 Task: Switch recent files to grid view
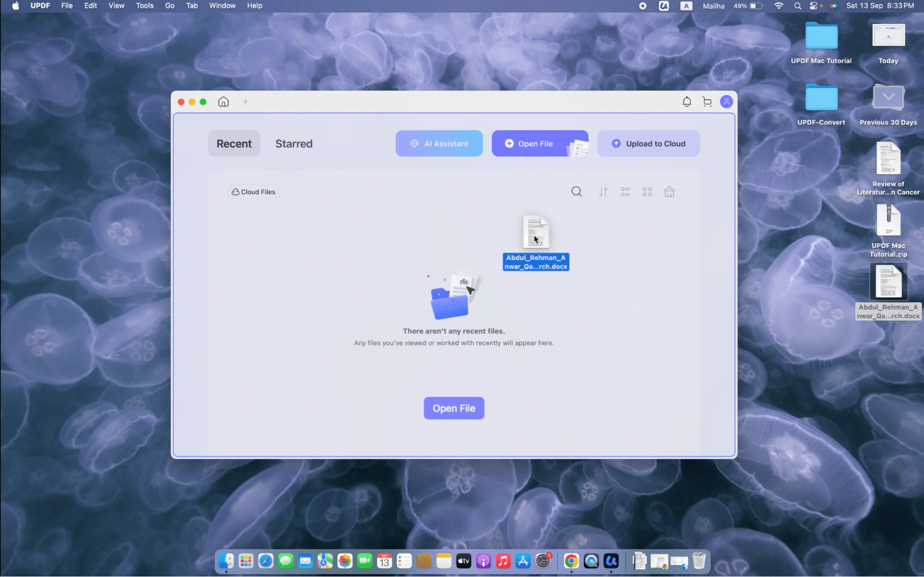click(x=647, y=192)
